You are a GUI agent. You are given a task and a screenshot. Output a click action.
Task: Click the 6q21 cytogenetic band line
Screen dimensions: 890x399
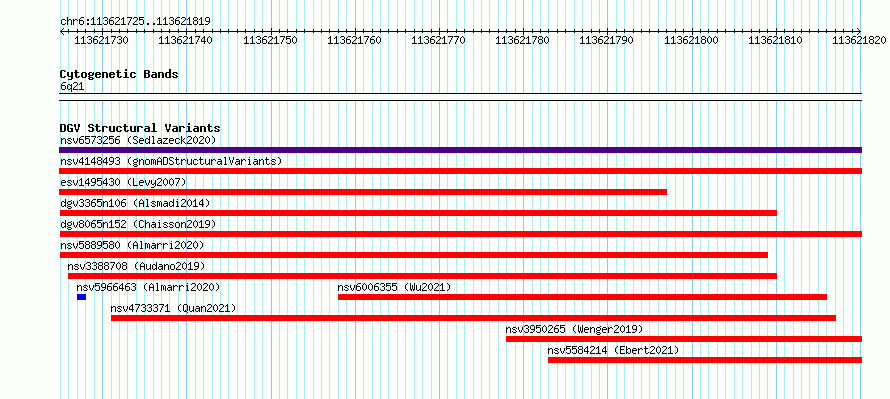pos(460,96)
